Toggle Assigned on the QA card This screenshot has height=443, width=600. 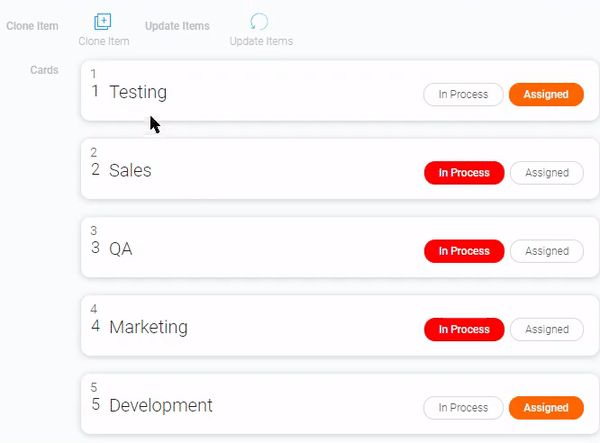(546, 251)
